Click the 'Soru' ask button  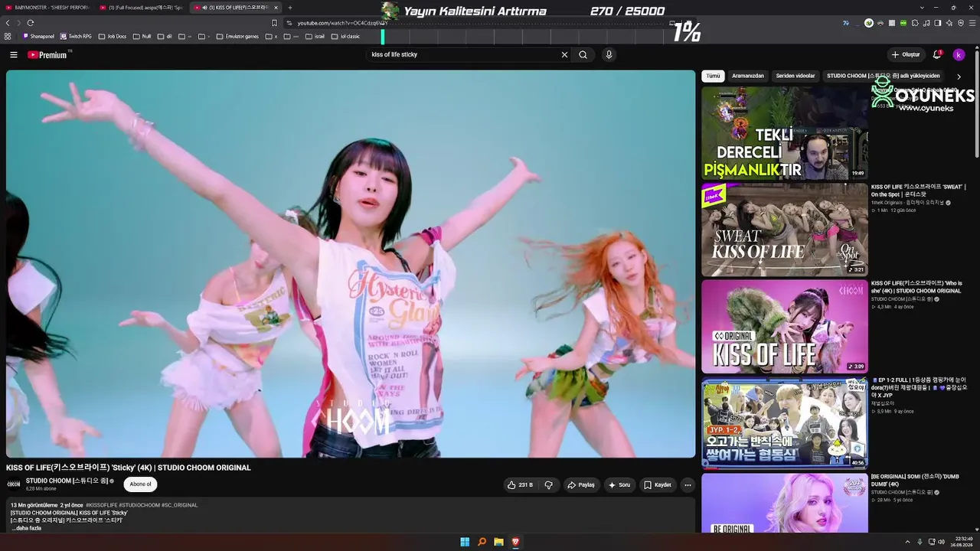[x=620, y=485]
